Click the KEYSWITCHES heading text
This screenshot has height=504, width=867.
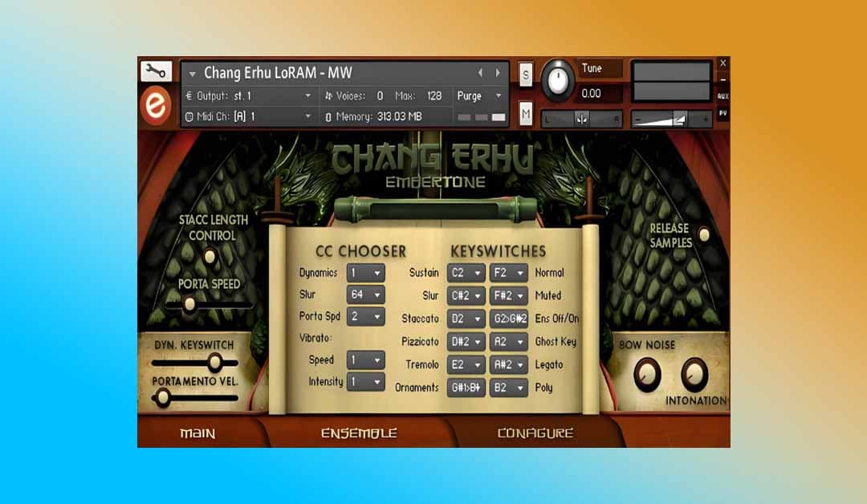point(499,251)
